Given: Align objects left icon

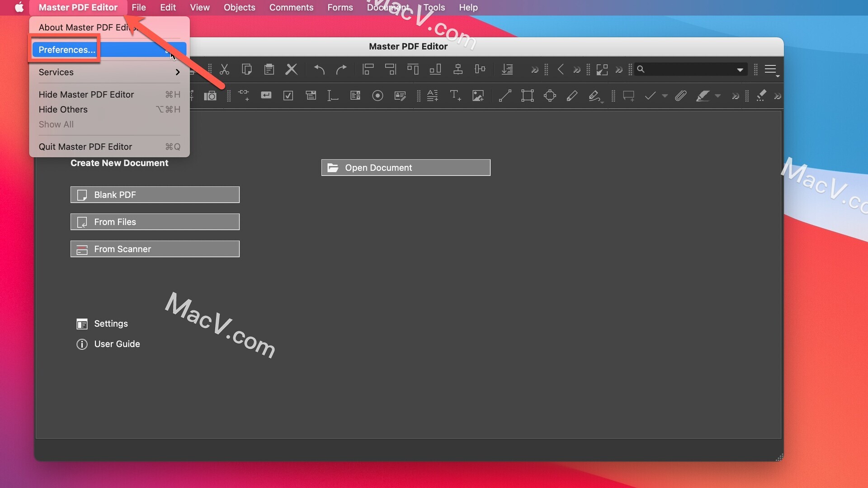Looking at the screenshot, I should [368, 69].
